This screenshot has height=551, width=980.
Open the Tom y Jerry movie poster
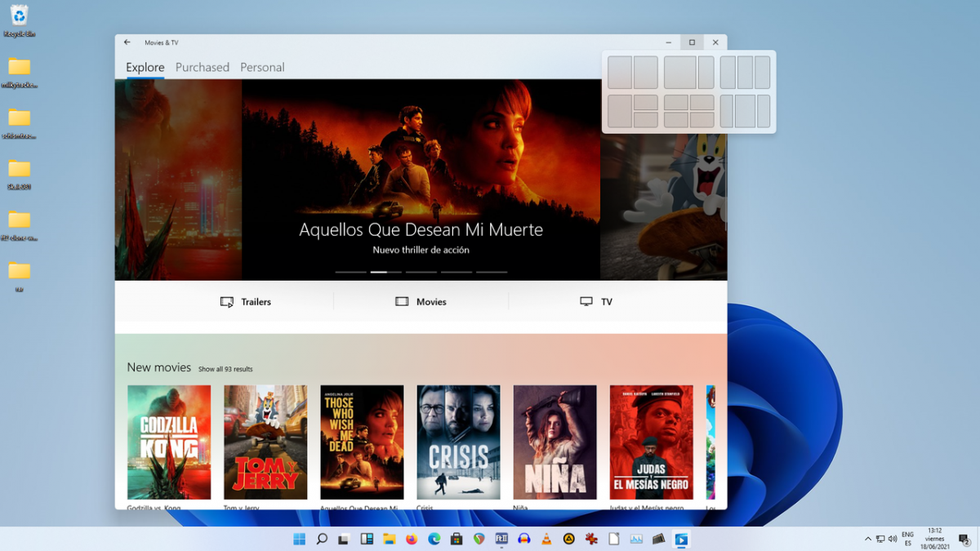point(265,442)
